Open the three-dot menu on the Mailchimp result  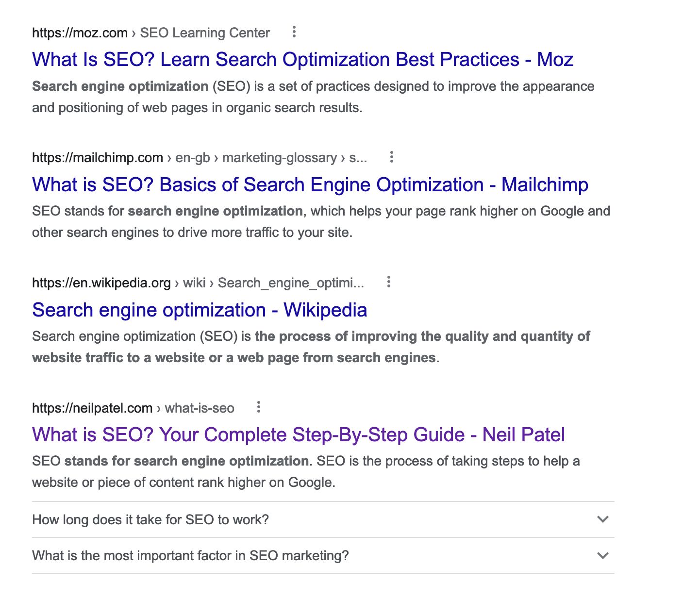click(391, 157)
